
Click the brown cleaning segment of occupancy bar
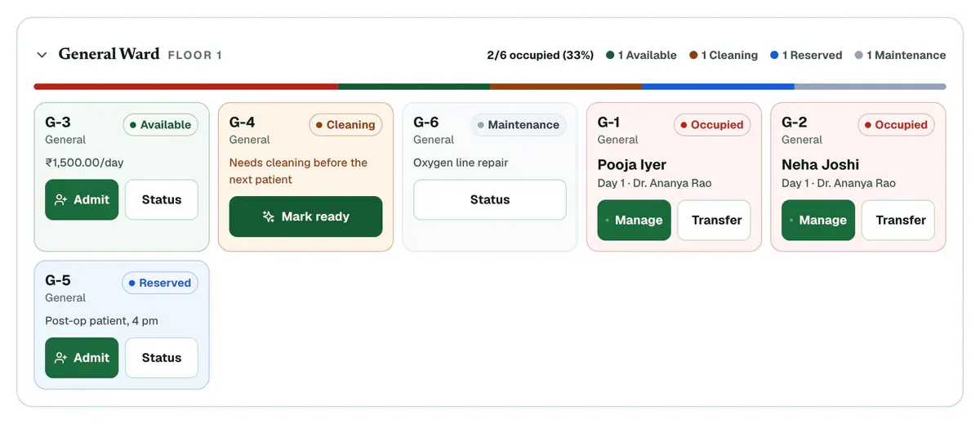pos(566,87)
